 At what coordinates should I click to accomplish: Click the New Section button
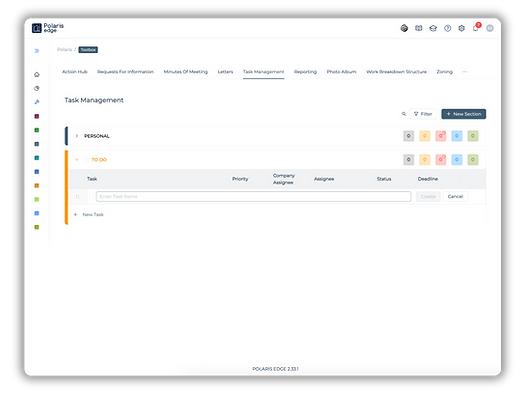point(464,114)
